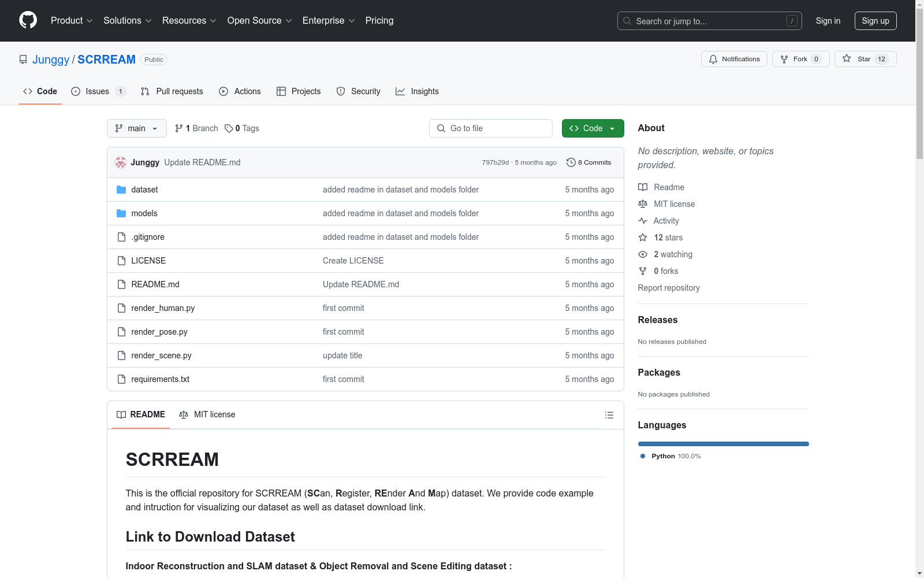Screen dimensions: 924x578
Task: Click the book icon beside Readme
Action: click(x=643, y=187)
